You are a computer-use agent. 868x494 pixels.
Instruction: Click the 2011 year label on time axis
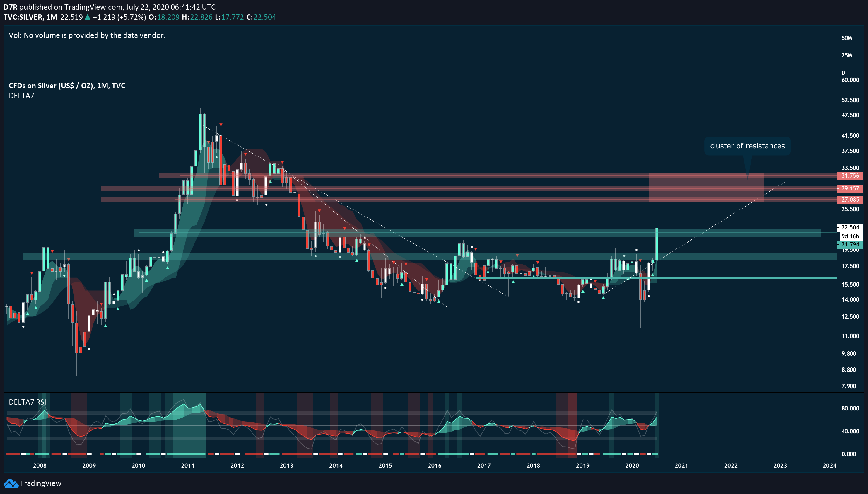[x=188, y=466]
